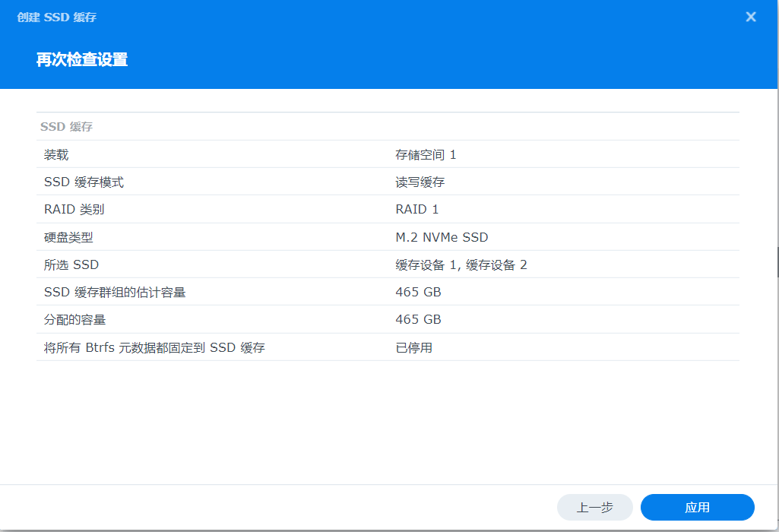This screenshot has width=779, height=532.
Task: Click the 应用 button to apply settings
Action: click(697, 508)
